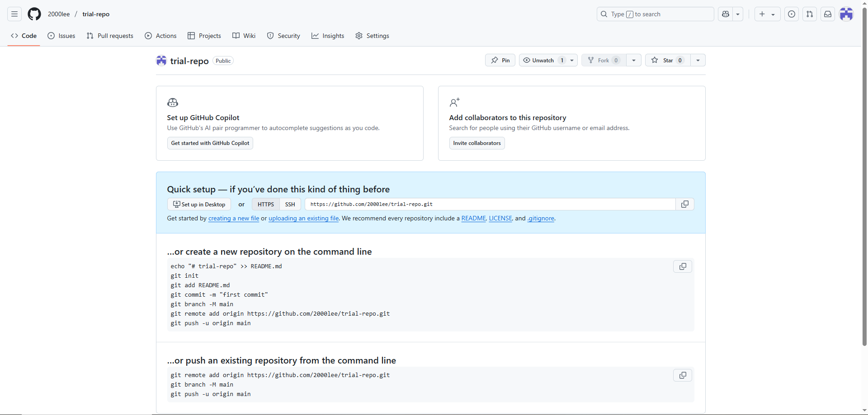Click the add collaborator person icon

pos(454,103)
